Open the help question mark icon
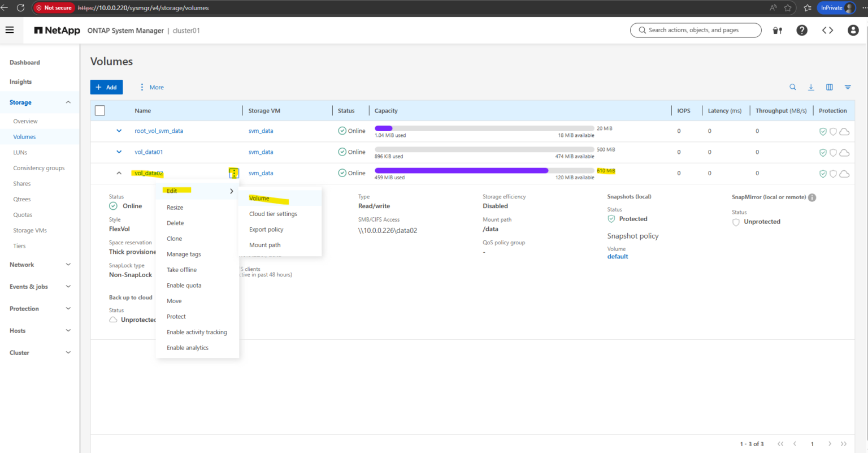Image resolution: width=868 pixels, height=453 pixels. [802, 30]
